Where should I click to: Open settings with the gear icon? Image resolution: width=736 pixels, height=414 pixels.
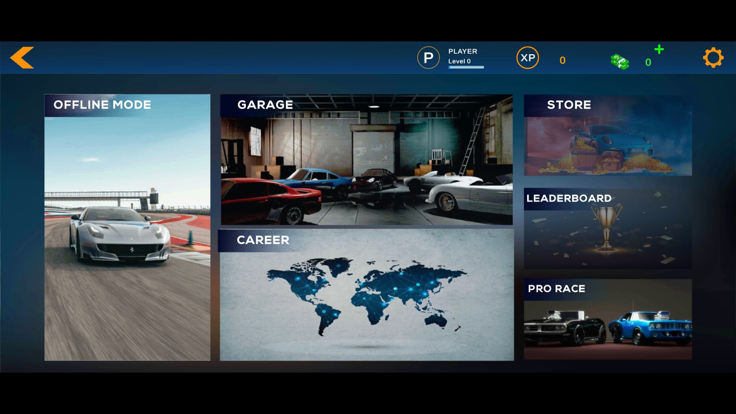[x=713, y=58]
